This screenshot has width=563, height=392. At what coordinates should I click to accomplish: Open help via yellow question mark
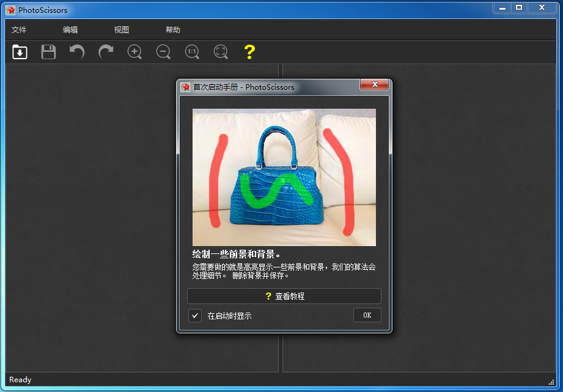click(249, 52)
